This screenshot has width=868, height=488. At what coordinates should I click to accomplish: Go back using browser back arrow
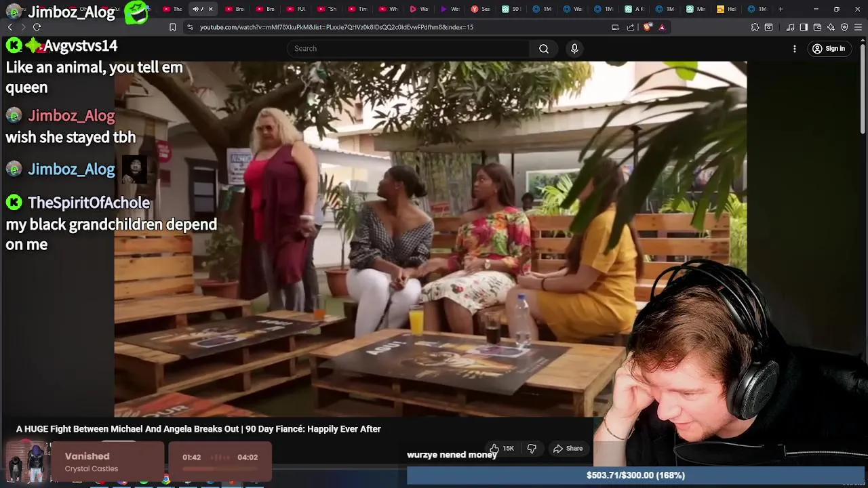pyautogui.click(x=9, y=27)
